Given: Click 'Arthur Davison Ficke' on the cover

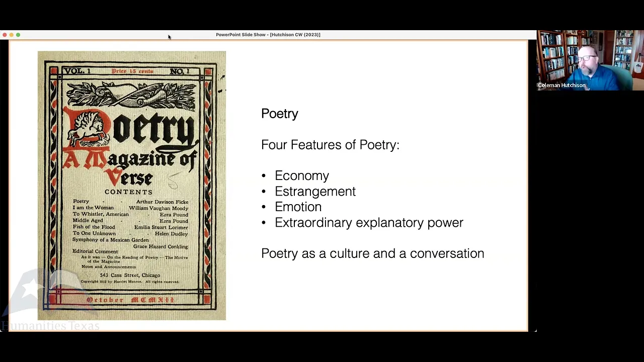Looking at the screenshot, I should click(x=162, y=202).
